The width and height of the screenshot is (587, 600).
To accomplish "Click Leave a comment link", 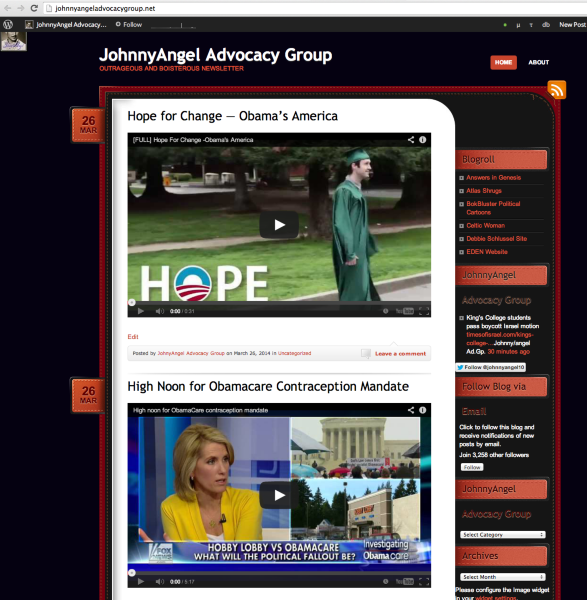I will tap(400, 354).
